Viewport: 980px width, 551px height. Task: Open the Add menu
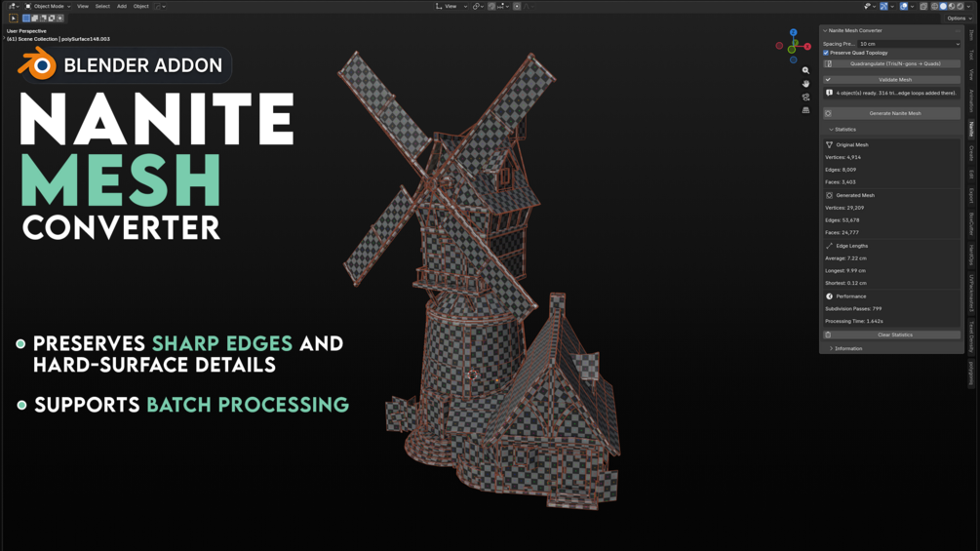point(122,6)
